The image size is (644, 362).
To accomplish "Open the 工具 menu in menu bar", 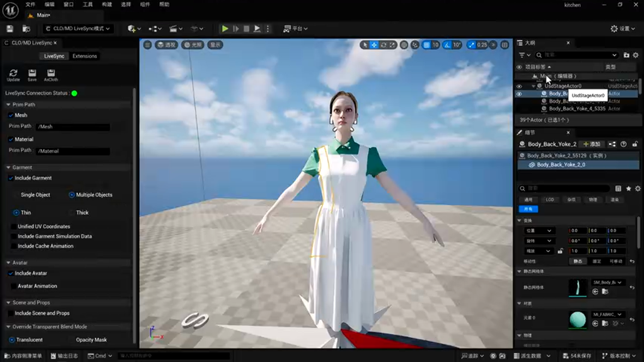I will (x=88, y=5).
